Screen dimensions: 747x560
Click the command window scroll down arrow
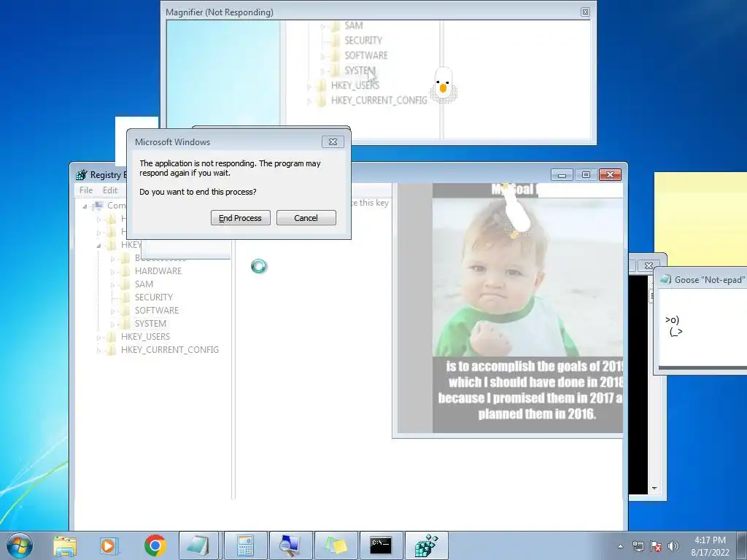point(654,488)
